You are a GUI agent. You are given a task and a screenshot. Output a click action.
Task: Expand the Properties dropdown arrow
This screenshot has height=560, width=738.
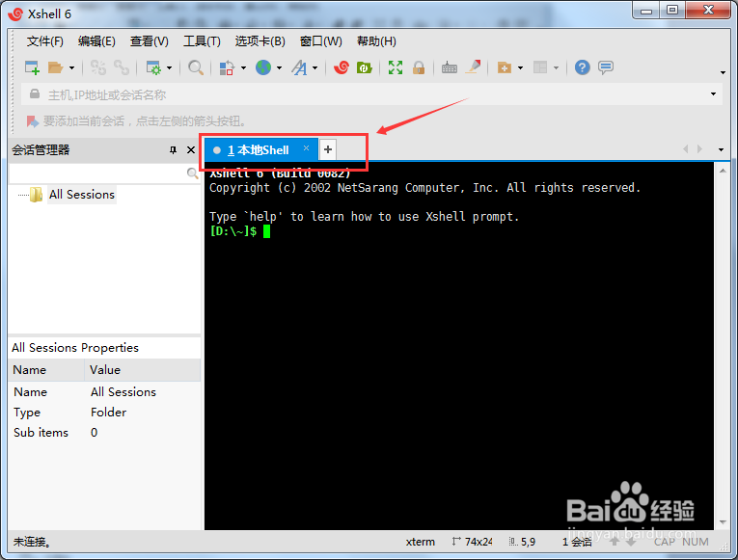click(170, 68)
